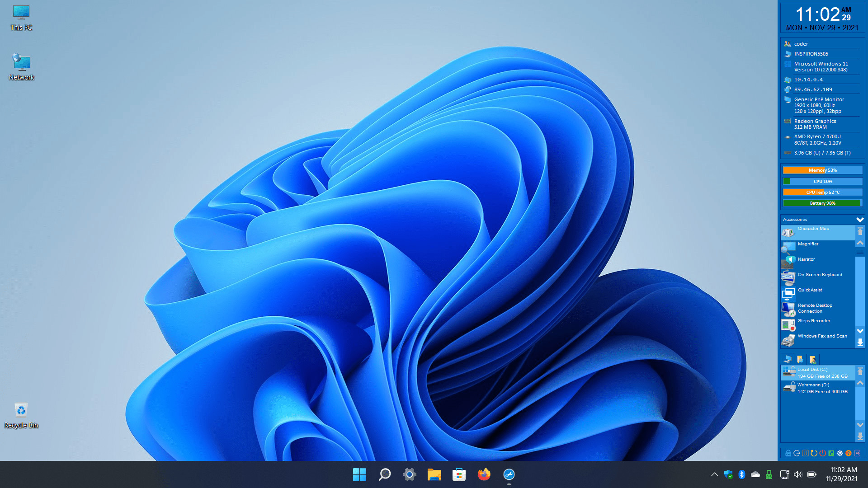Click the red power shutdown icon
Image resolution: width=868 pixels, height=488 pixels.
coord(823,453)
